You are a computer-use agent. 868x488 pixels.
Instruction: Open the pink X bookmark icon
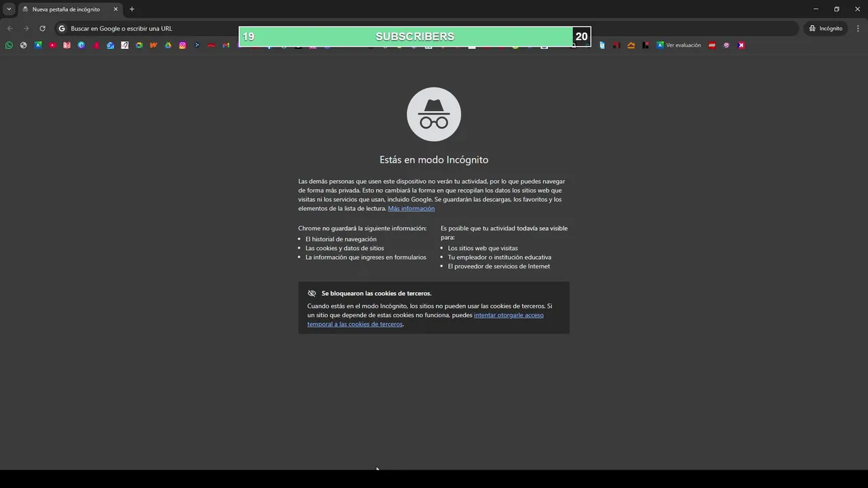(x=741, y=45)
